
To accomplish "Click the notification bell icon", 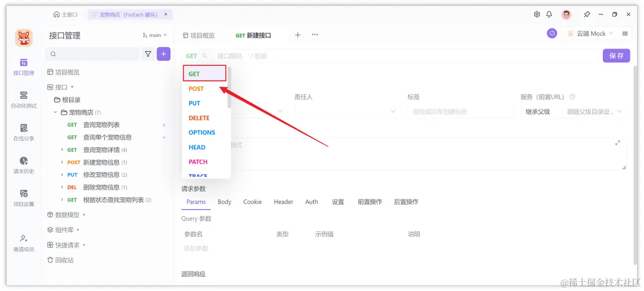I will [x=549, y=14].
